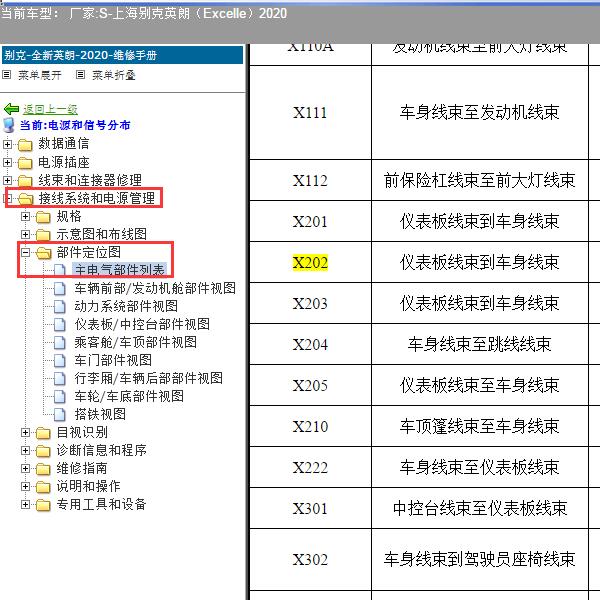Open 乘客舱/车顶部件视图 page
The width and height of the screenshot is (600, 600).
pyautogui.click(x=135, y=342)
